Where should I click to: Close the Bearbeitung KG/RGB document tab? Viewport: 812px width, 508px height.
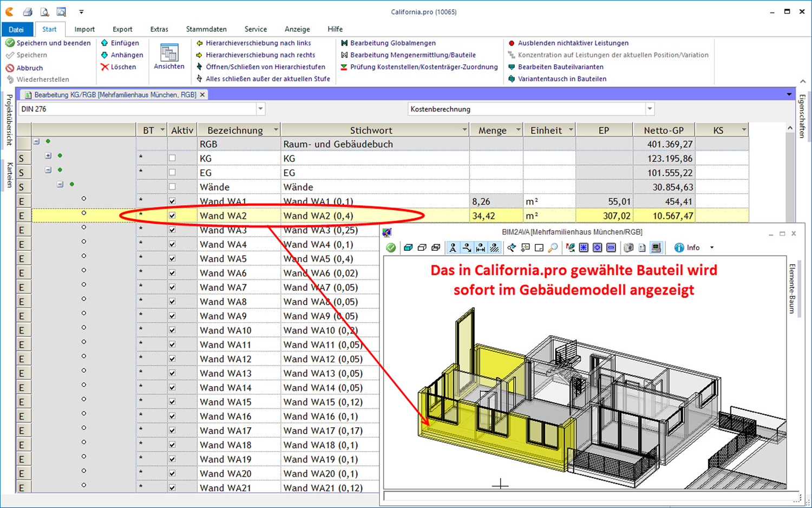(x=202, y=95)
